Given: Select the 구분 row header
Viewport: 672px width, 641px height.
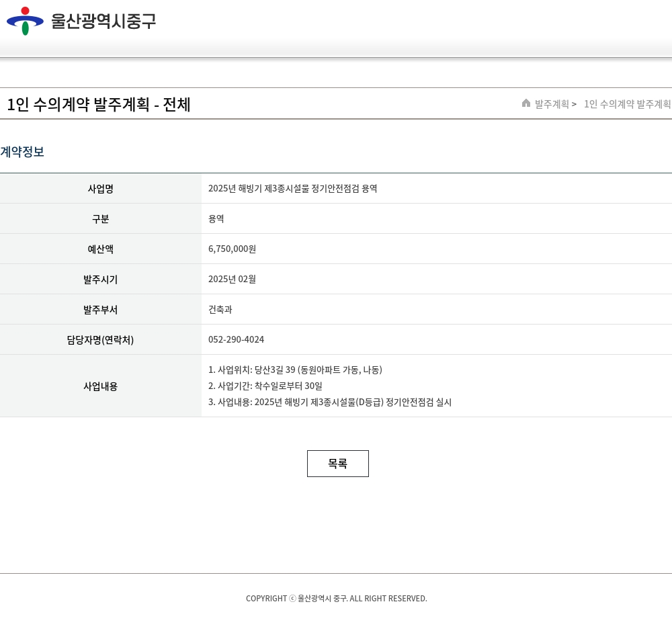Looking at the screenshot, I should pos(101,219).
